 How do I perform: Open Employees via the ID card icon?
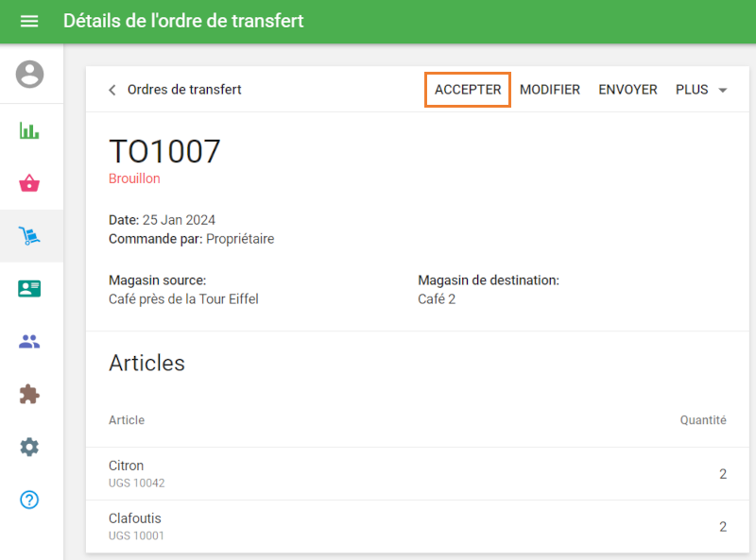pos(30,289)
